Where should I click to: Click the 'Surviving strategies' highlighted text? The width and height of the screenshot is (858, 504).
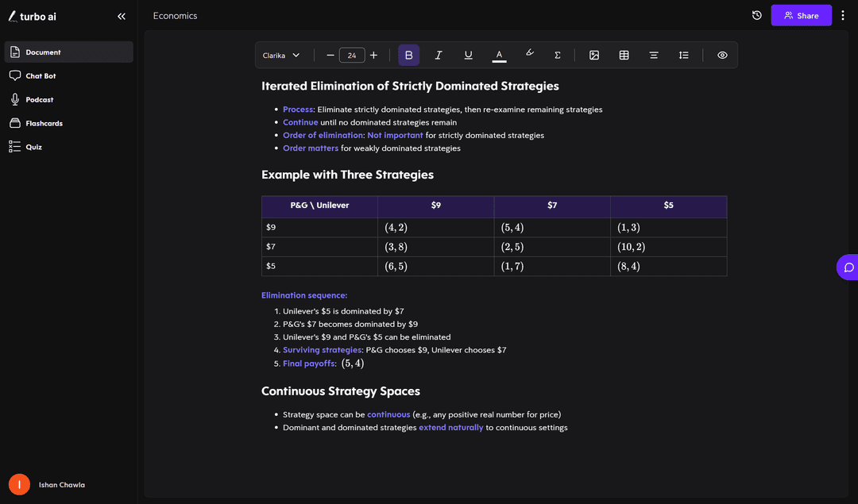coord(323,350)
